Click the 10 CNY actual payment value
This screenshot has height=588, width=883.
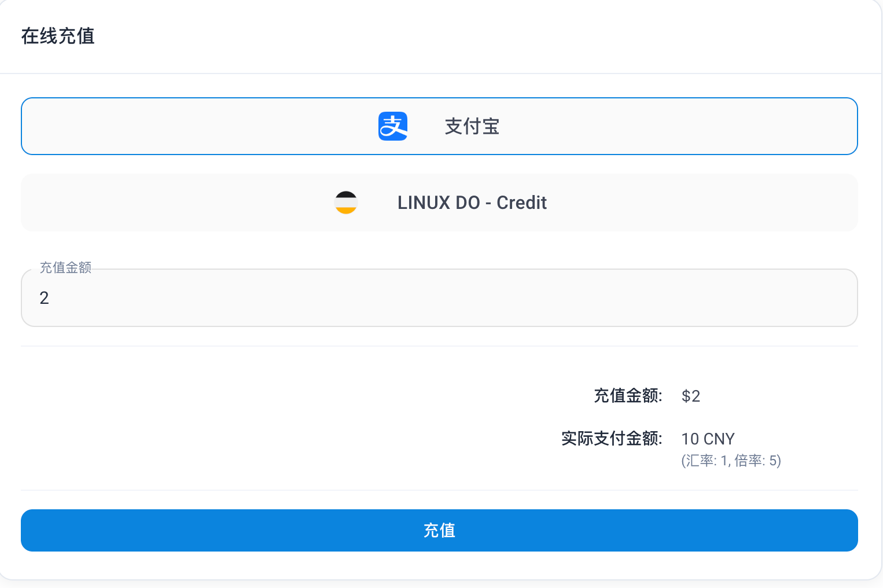pyautogui.click(x=708, y=439)
